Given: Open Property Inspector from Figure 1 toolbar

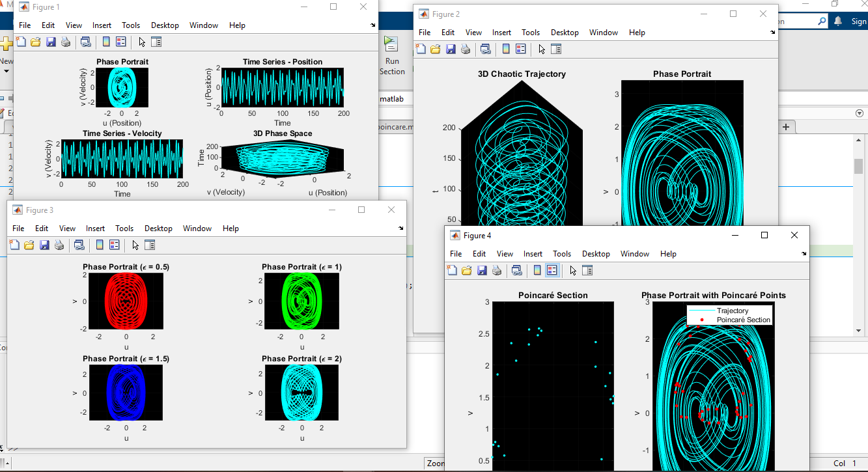Looking at the screenshot, I should click(156, 42).
